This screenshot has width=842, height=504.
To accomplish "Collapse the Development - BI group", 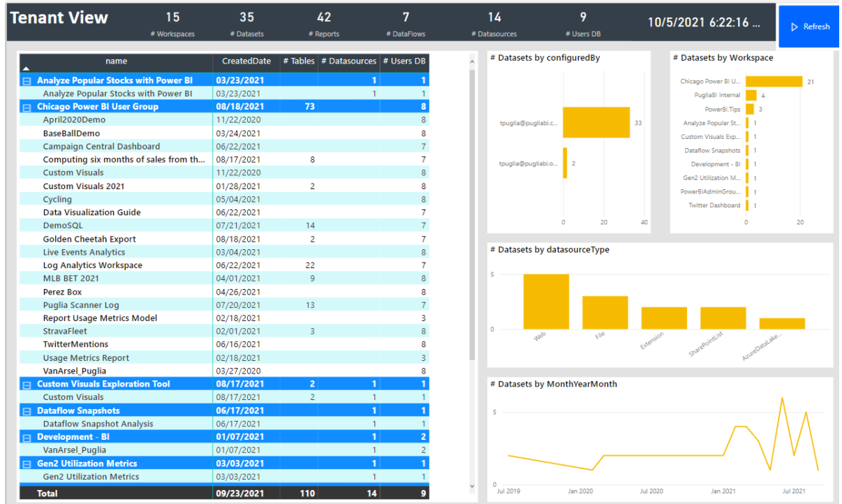I will point(27,438).
